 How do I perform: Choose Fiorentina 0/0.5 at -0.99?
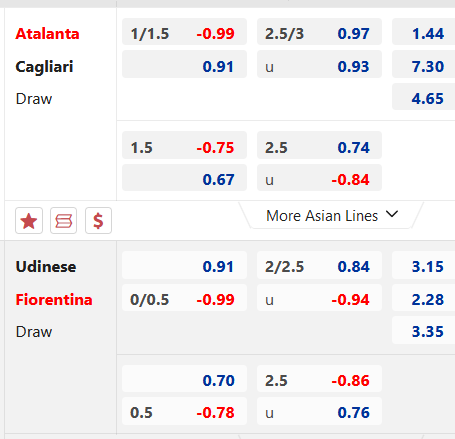[184, 298]
